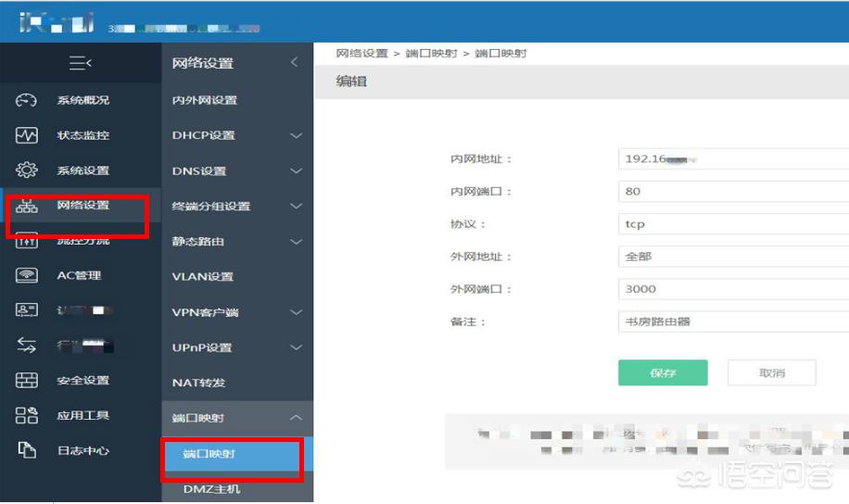
Task: Click the last 端口映射 breadcrumb item
Action: [x=501, y=53]
